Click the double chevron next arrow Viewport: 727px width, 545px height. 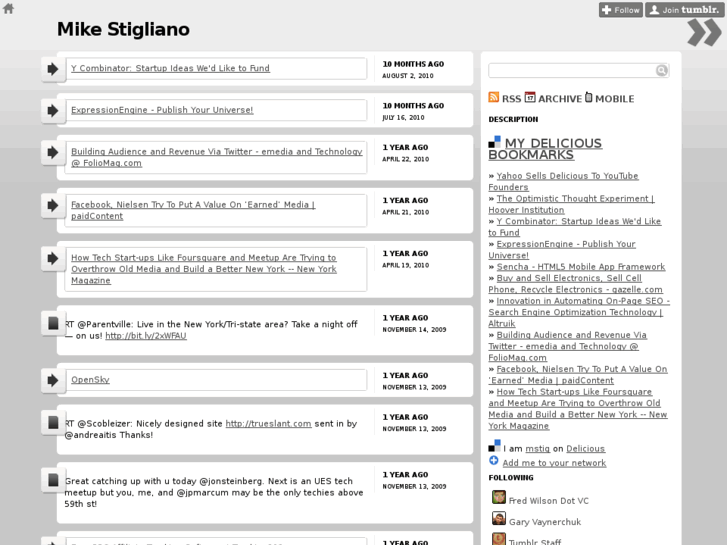(x=704, y=32)
